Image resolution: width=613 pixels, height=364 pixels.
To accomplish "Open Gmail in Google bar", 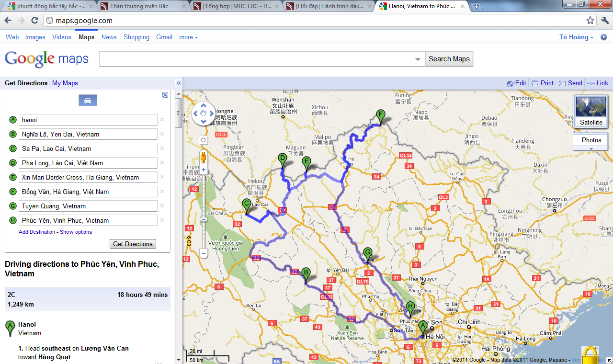I will tap(164, 37).
